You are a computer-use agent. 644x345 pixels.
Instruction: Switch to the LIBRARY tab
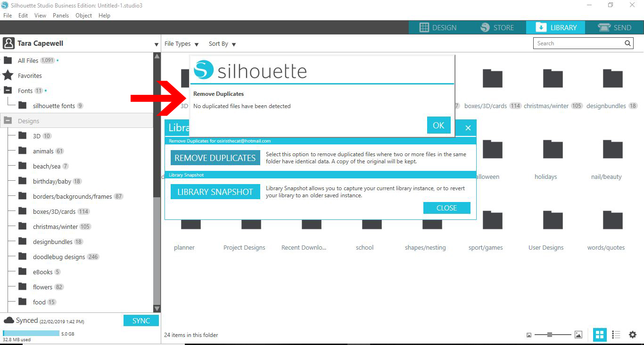click(x=555, y=27)
